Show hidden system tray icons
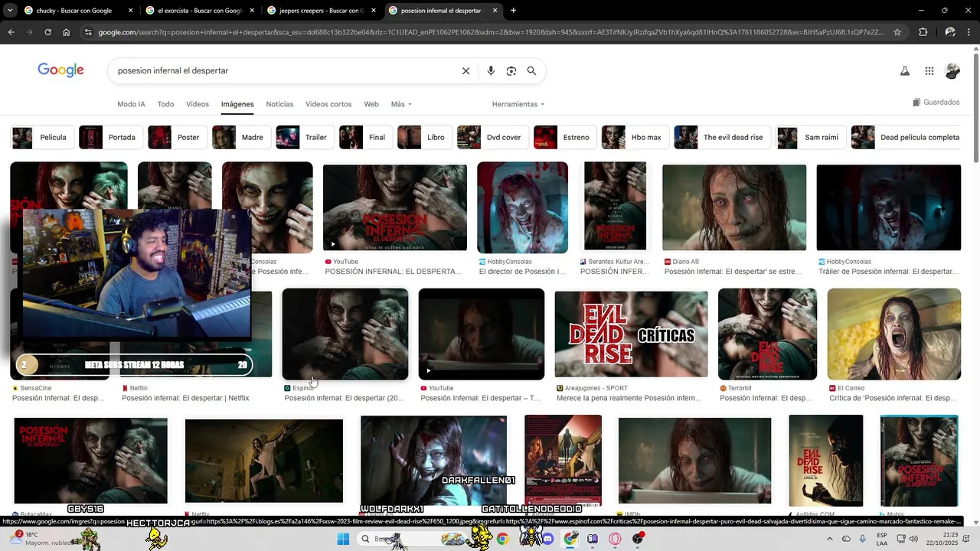 click(x=830, y=539)
